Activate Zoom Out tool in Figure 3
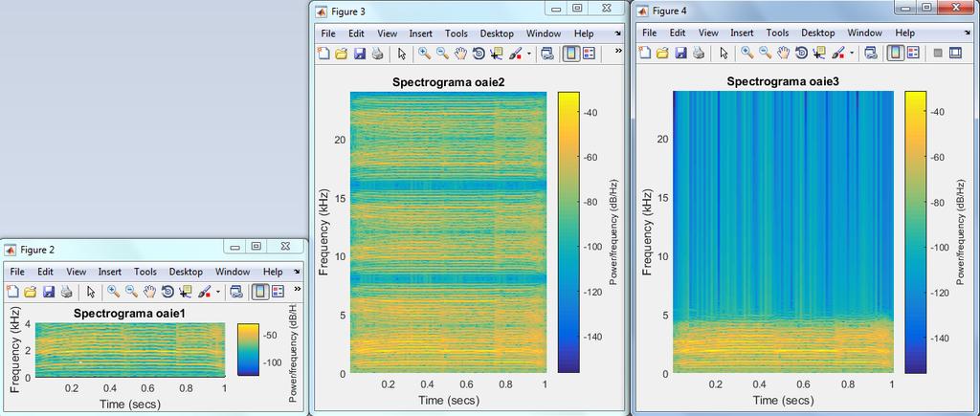This screenshot has height=416, width=980. [x=442, y=54]
